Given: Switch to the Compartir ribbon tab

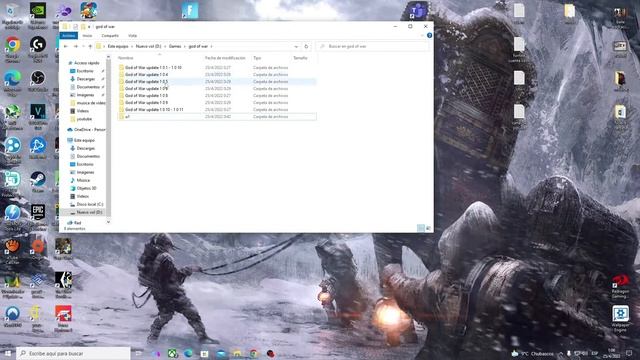Looking at the screenshot, I should pos(110,36).
